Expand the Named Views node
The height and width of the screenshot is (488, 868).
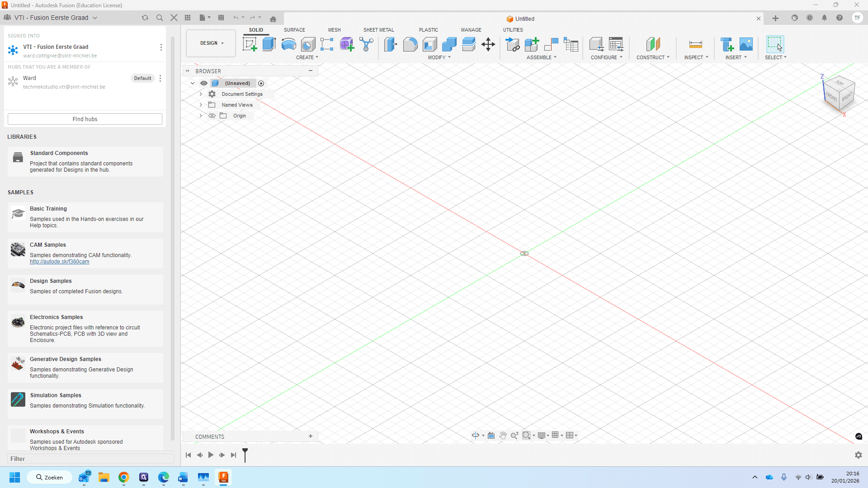point(201,105)
